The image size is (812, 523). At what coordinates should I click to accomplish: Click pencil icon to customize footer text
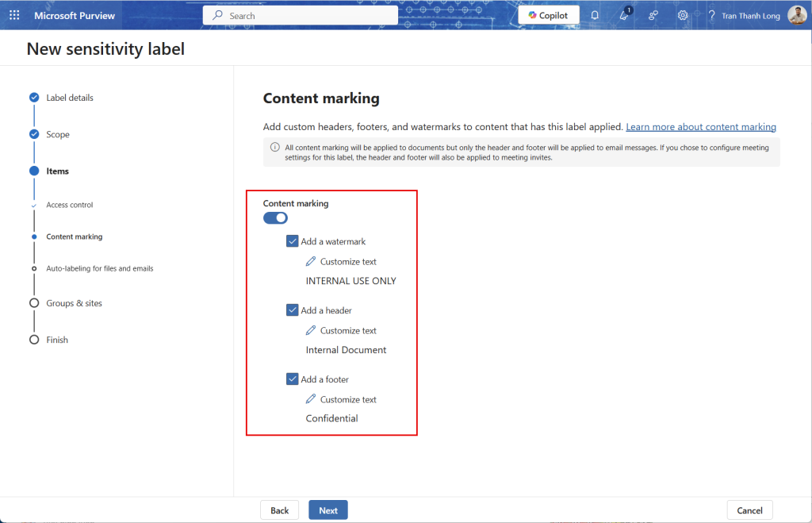(x=311, y=399)
